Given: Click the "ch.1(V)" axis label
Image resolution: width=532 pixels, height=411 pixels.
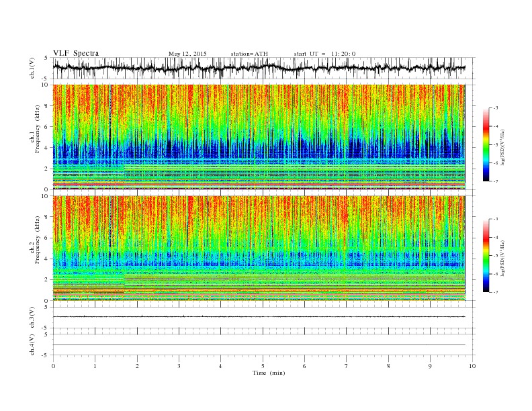Looking at the screenshot, I should coord(32,69).
